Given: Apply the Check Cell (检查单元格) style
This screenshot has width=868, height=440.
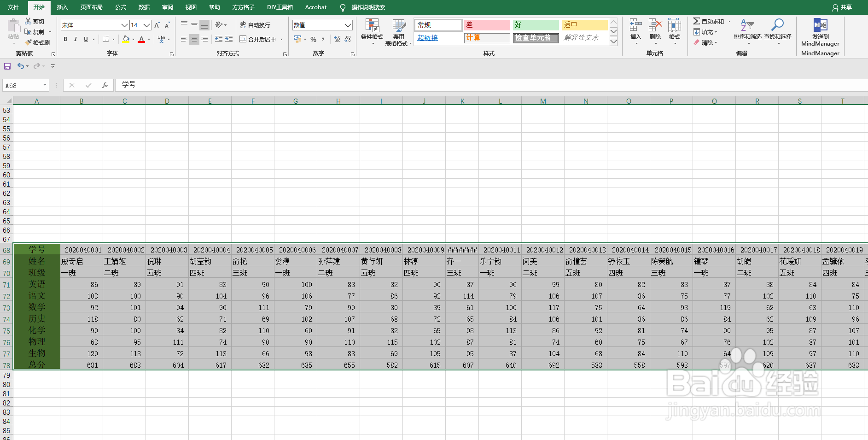Looking at the screenshot, I should point(536,38).
